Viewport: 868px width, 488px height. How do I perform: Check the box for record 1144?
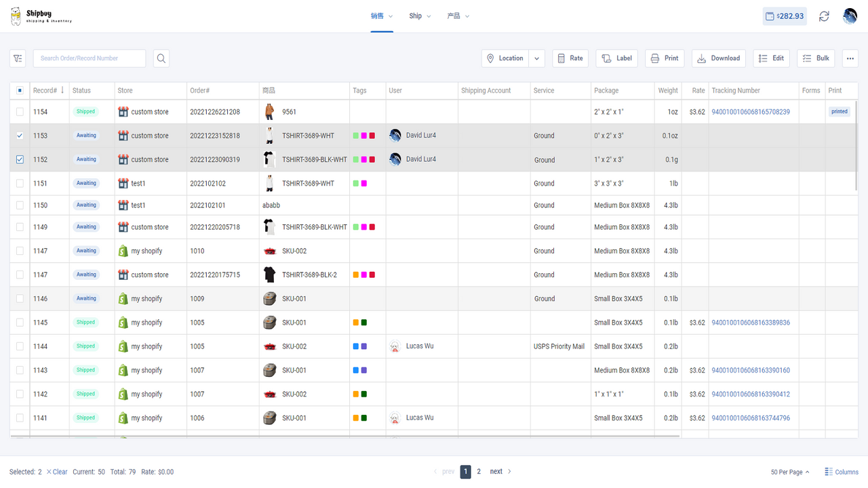tap(20, 346)
